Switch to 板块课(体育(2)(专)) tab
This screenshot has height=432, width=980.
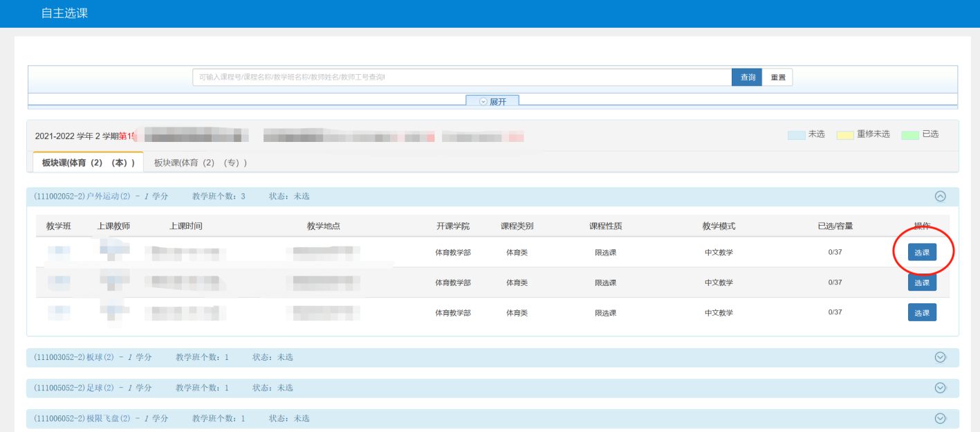click(x=201, y=162)
